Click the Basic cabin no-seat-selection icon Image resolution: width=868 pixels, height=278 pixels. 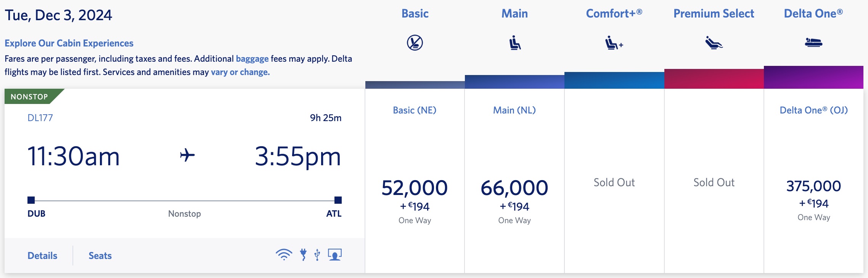click(x=415, y=43)
